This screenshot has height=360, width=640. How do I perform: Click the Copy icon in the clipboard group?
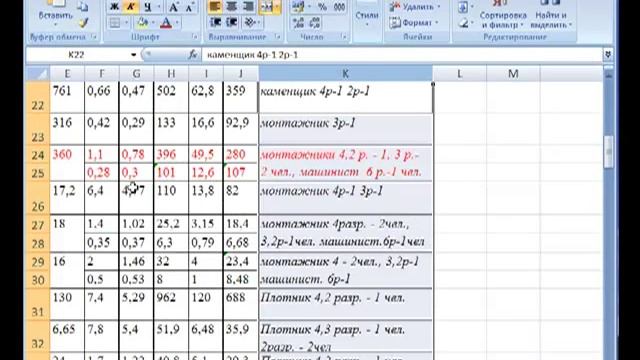(x=83, y=6)
